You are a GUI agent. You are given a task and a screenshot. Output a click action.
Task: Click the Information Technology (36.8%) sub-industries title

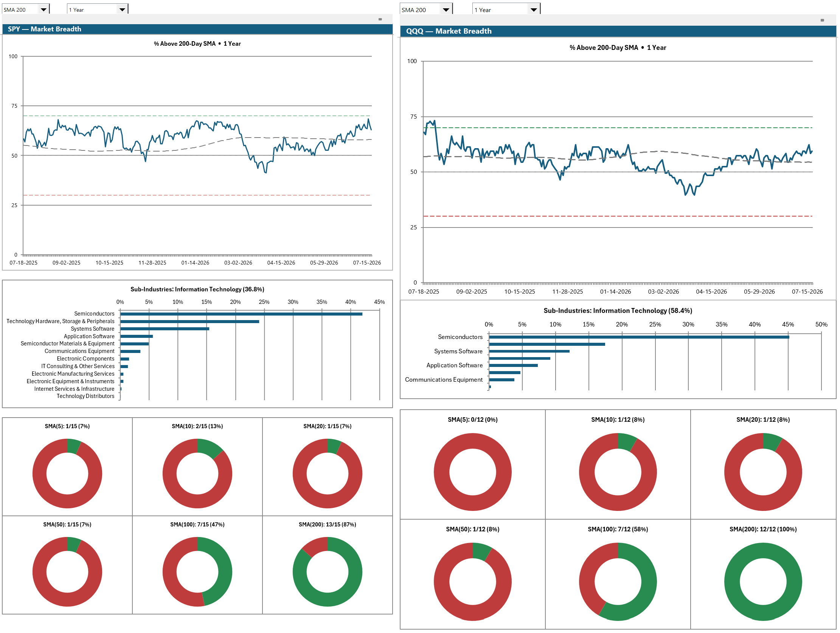[x=197, y=289]
